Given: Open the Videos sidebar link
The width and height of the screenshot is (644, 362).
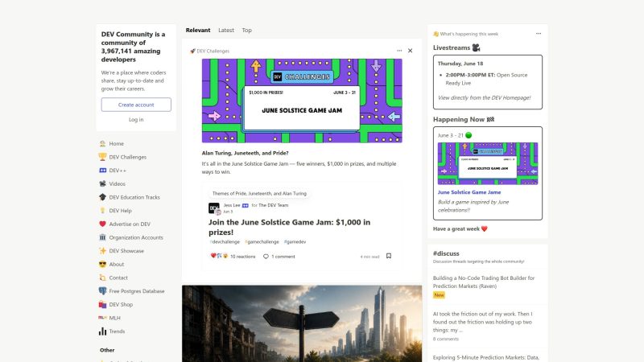Looking at the screenshot, I should [x=117, y=183].
